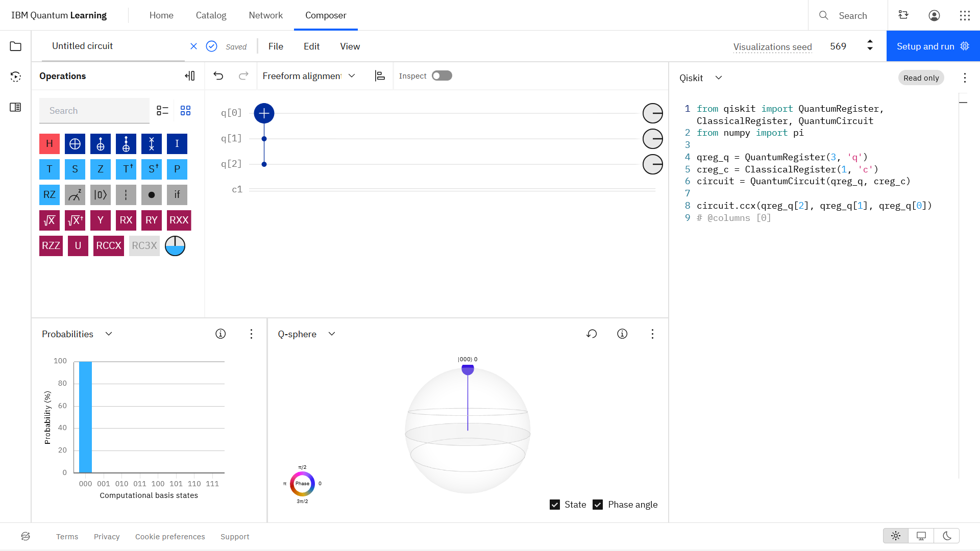980x551 pixels.
Task: Open the File menu
Action: [276, 46]
